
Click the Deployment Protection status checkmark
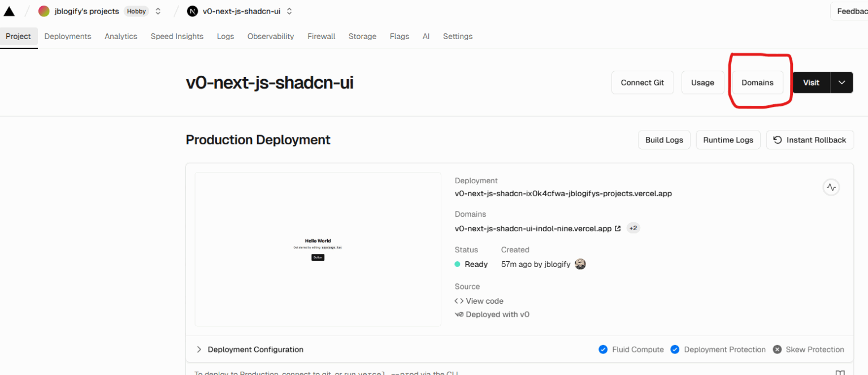pos(675,350)
